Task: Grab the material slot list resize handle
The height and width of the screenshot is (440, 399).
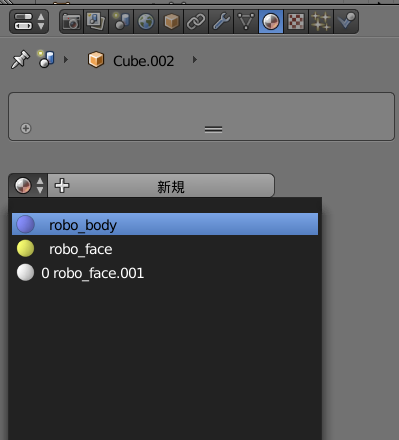Action: coord(213,129)
